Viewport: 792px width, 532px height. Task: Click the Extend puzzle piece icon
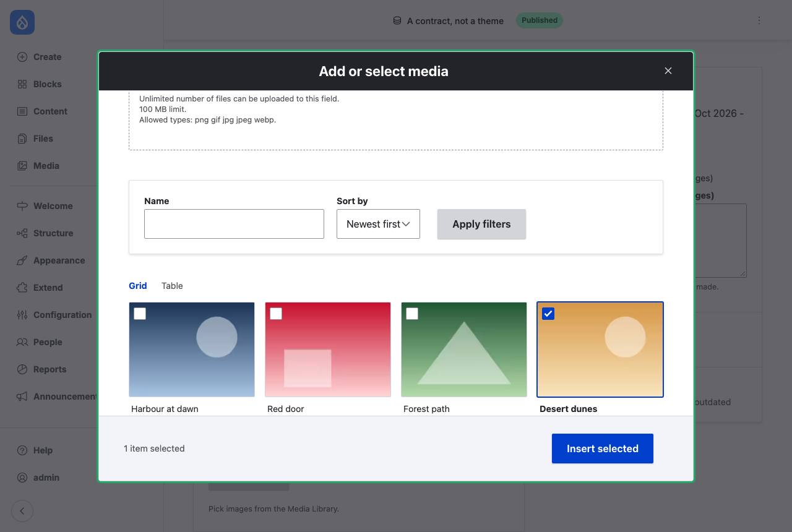click(22, 288)
